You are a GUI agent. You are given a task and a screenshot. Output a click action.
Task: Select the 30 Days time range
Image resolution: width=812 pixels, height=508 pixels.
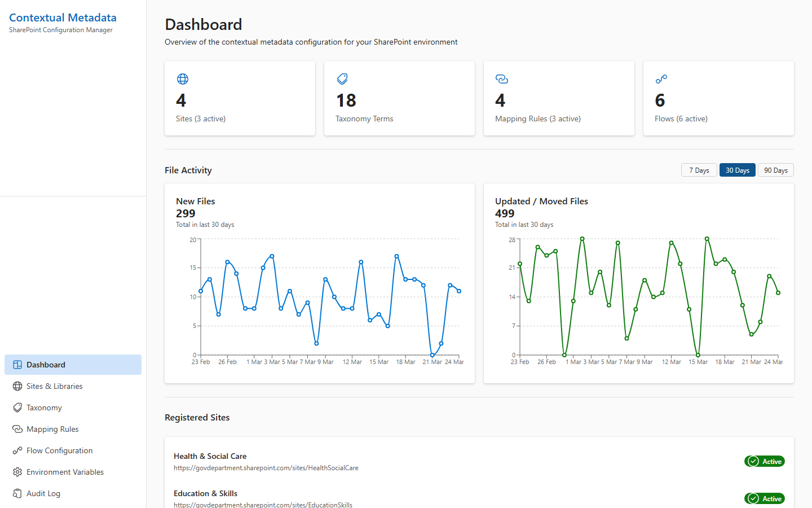pos(737,170)
